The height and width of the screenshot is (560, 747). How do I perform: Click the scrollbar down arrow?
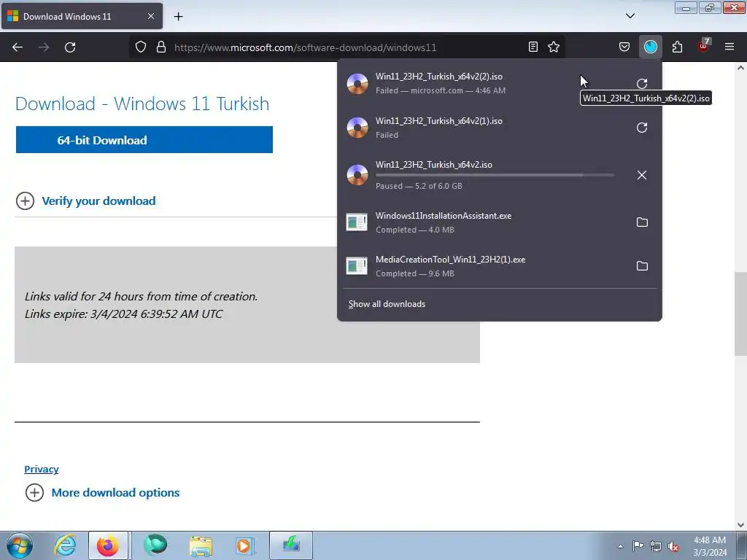click(x=740, y=525)
